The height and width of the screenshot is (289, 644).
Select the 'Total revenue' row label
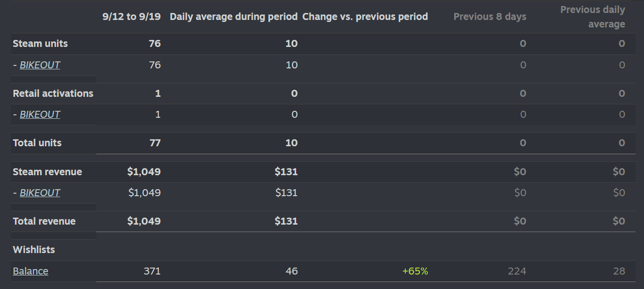(44, 221)
